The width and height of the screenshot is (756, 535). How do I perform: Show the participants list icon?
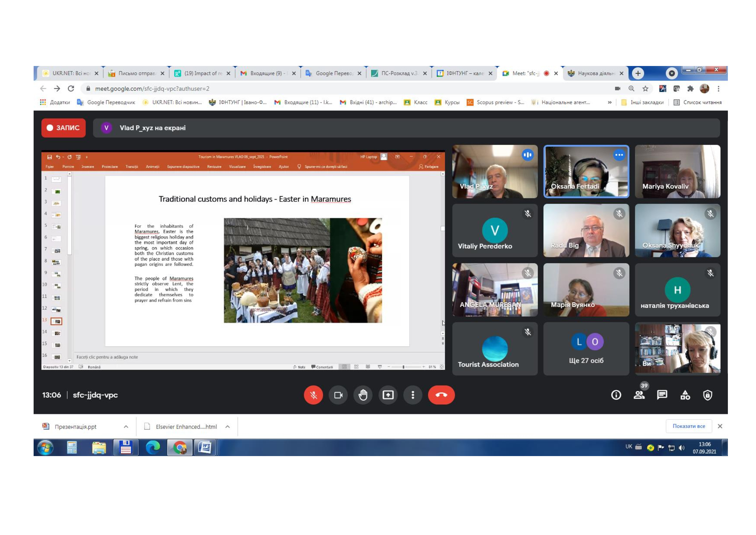(x=639, y=395)
